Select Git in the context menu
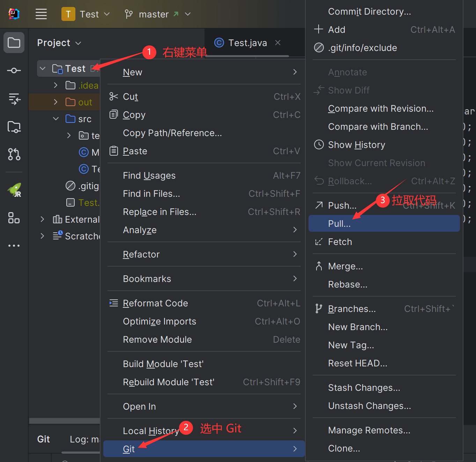The height and width of the screenshot is (462, 476). [204, 449]
